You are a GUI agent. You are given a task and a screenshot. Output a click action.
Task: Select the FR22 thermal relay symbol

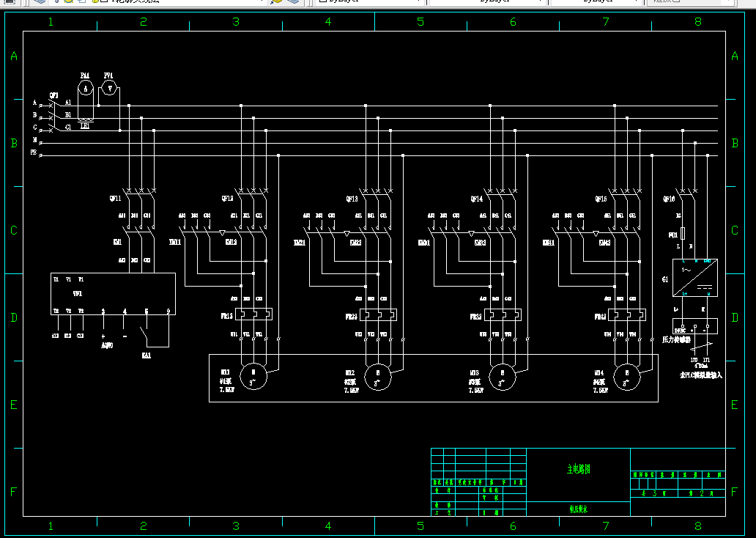[378, 314]
